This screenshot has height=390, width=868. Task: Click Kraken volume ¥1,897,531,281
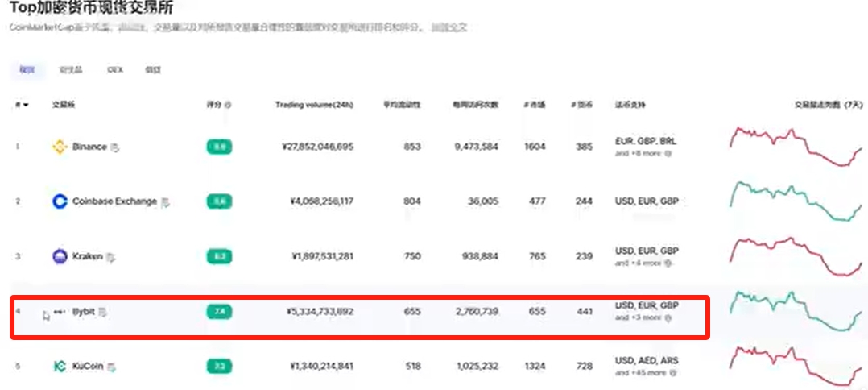[x=322, y=256]
